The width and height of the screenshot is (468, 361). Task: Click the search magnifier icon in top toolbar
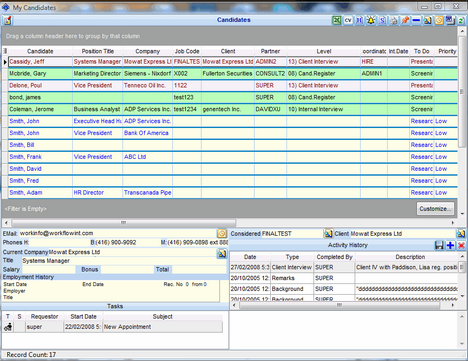click(428, 20)
